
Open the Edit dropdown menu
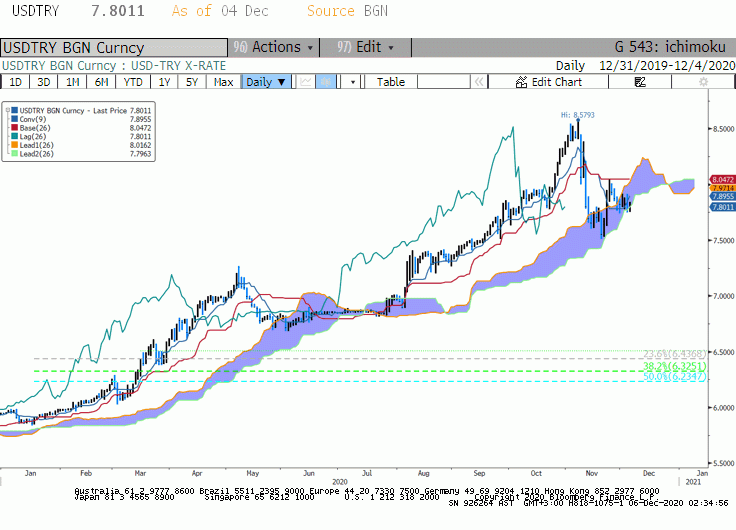click(366, 47)
